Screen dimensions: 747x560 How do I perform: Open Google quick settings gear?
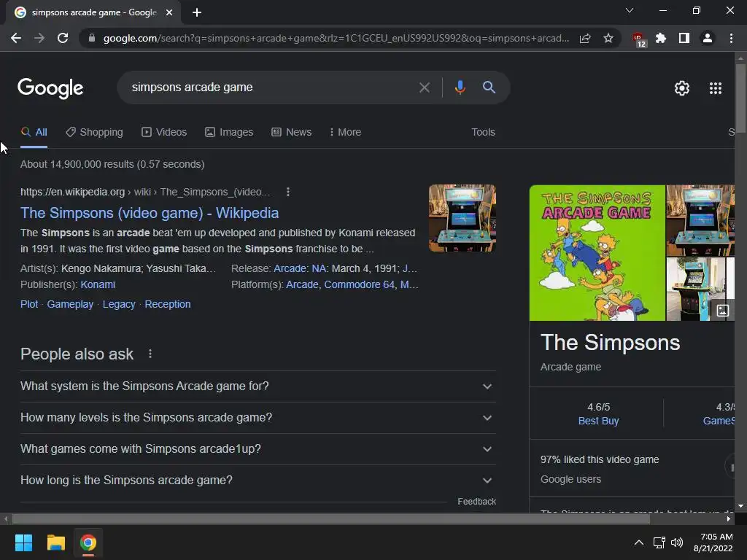tap(682, 88)
